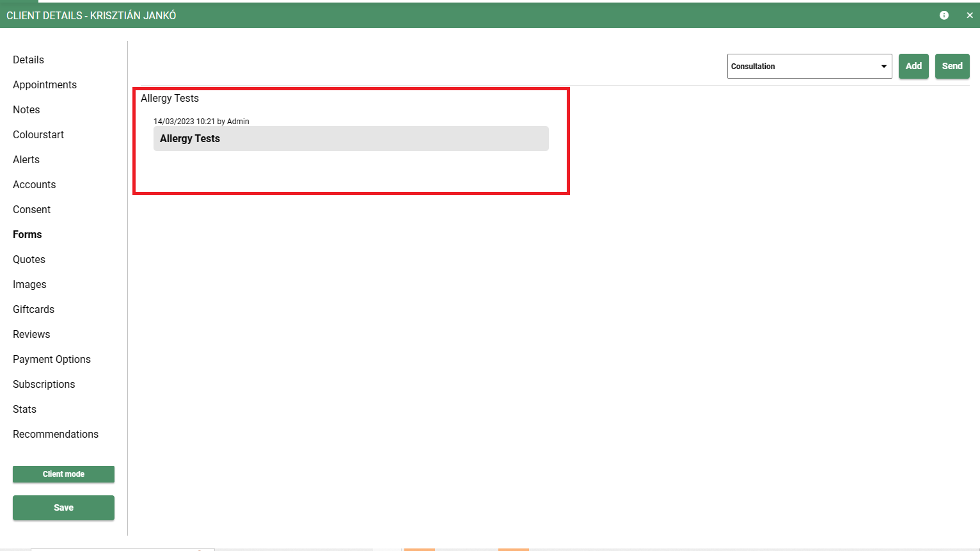Open the Giftcards section

click(34, 310)
